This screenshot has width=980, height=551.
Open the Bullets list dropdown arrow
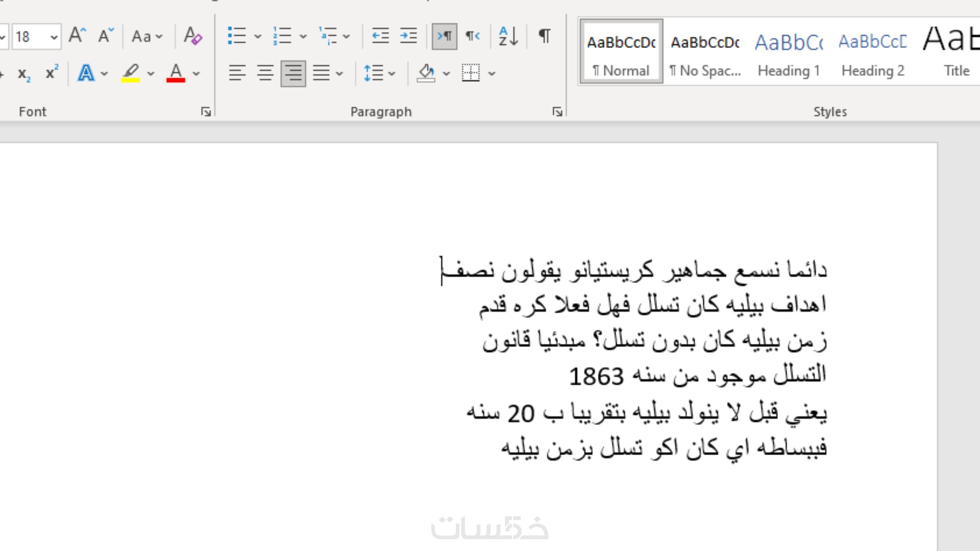point(258,36)
